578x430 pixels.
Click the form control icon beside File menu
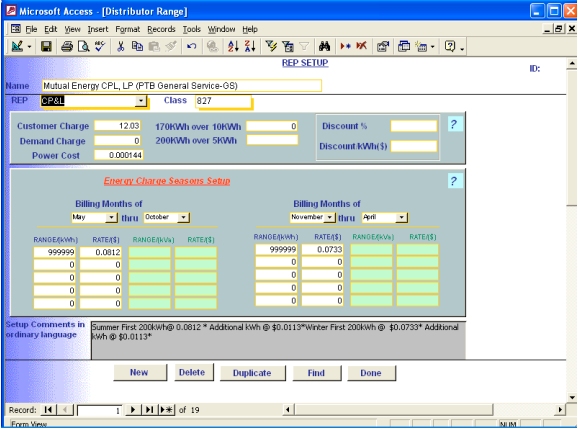[15, 29]
